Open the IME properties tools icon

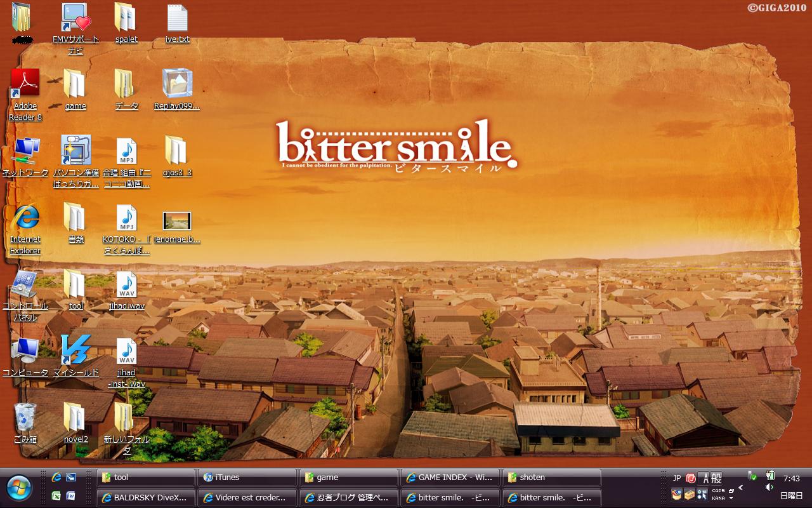[702, 494]
